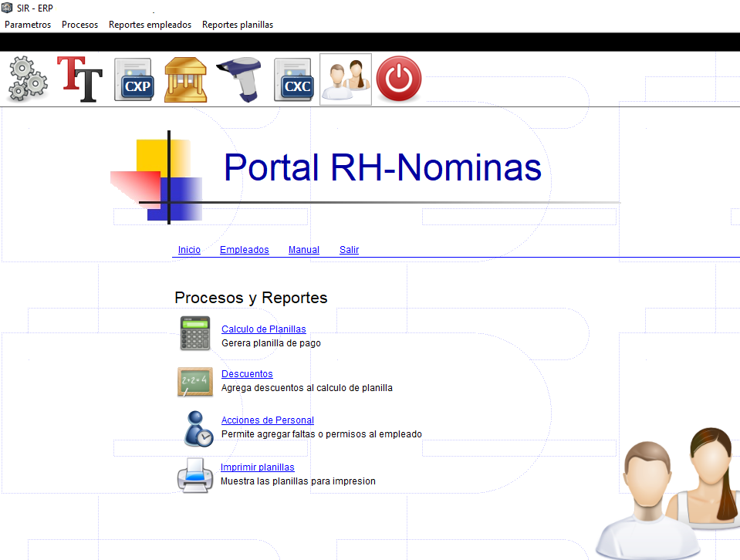This screenshot has width=740, height=560.
Task: Open the Calculo de Planillas link
Action: pos(264,329)
